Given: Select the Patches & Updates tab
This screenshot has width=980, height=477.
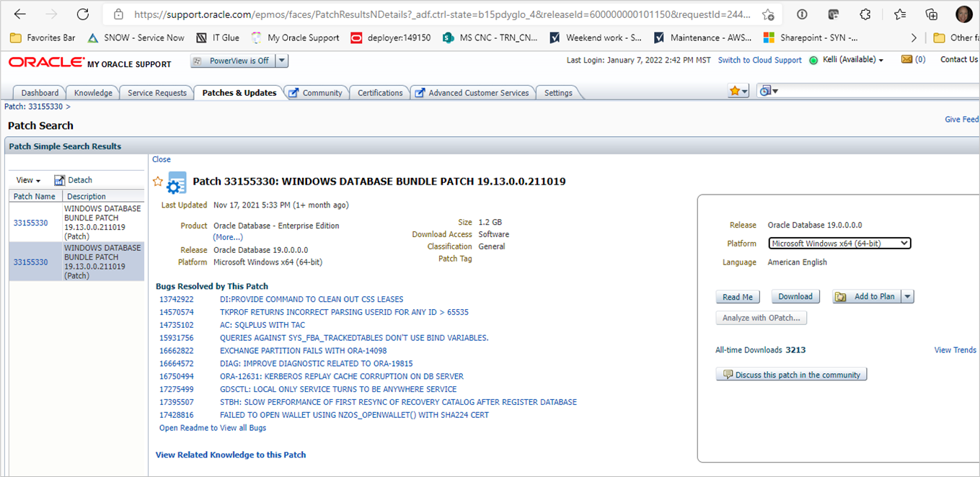Looking at the screenshot, I should (x=239, y=93).
